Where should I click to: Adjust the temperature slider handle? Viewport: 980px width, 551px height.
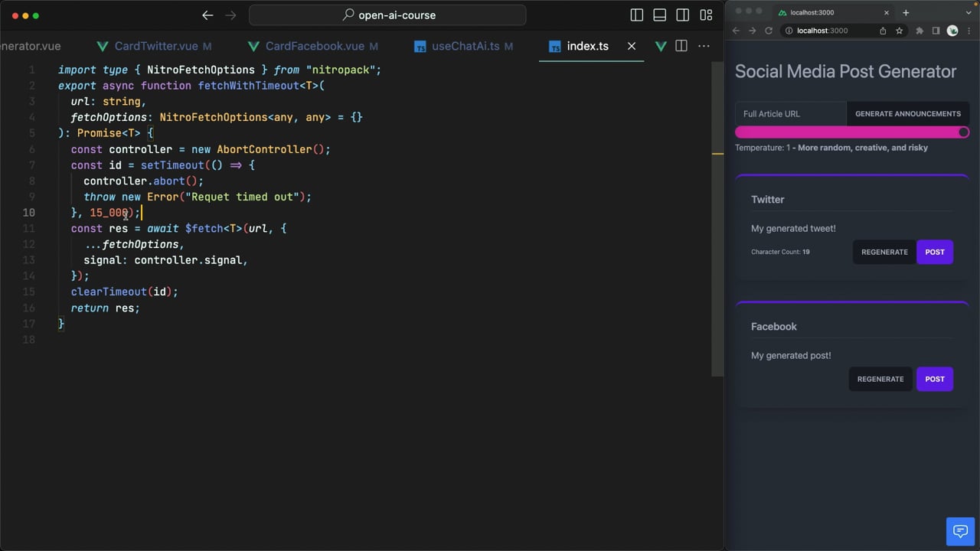coord(963,132)
